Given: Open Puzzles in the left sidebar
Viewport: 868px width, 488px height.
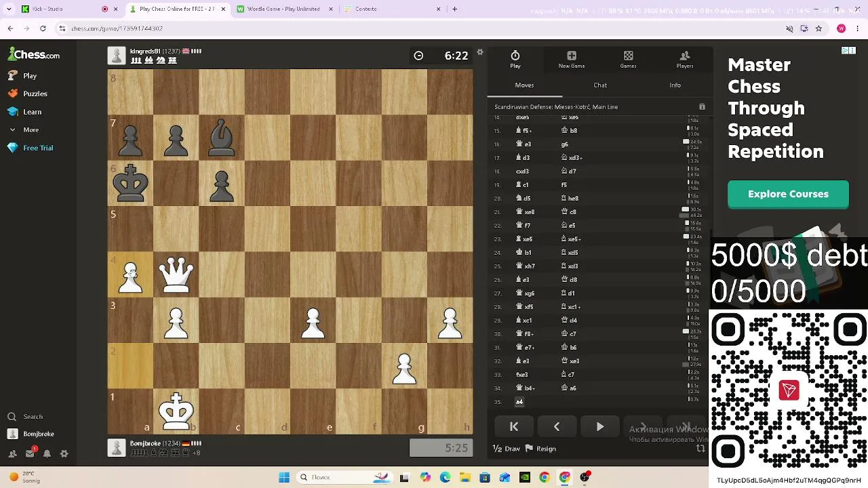Looking at the screenshot, I should (x=28, y=94).
